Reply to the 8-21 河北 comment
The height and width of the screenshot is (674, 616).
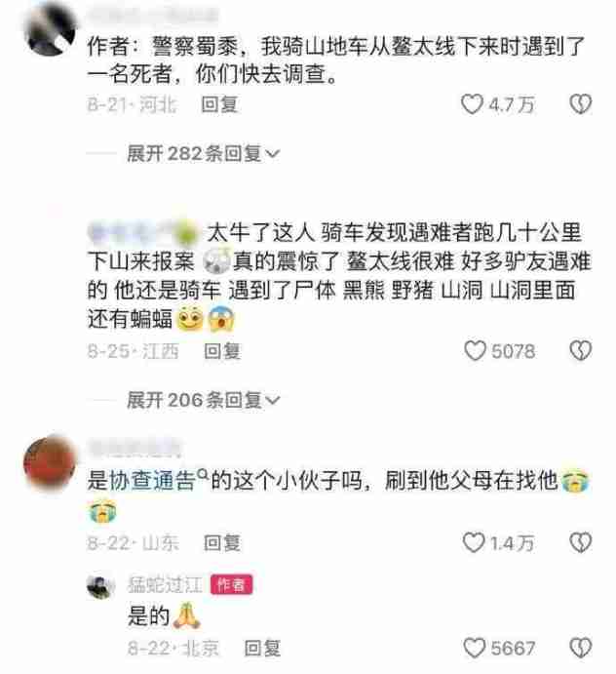[219, 104]
